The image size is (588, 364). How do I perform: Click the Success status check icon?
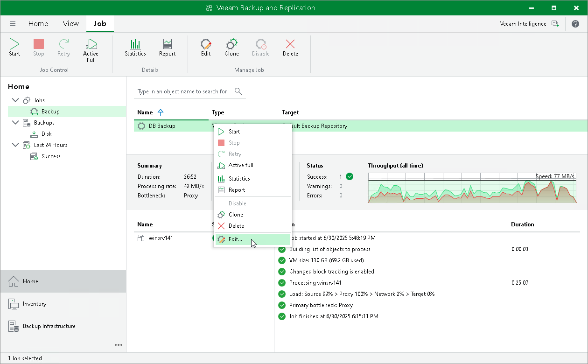click(350, 177)
